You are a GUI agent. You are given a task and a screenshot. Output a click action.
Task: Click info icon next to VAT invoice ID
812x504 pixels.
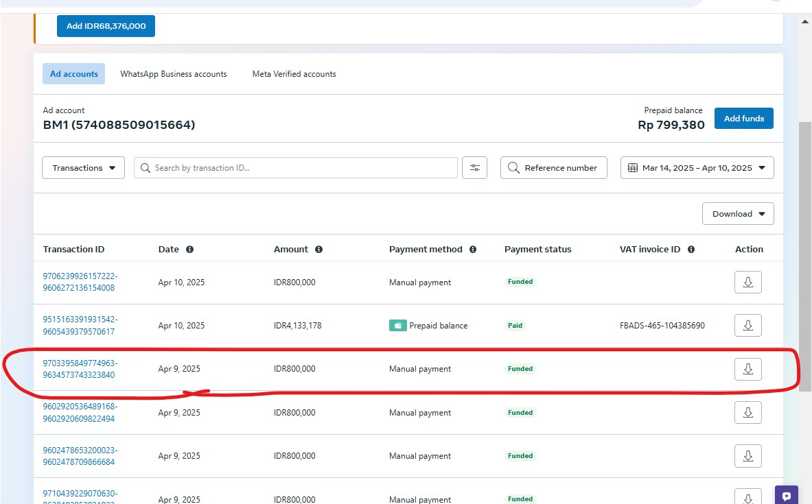click(691, 250)
